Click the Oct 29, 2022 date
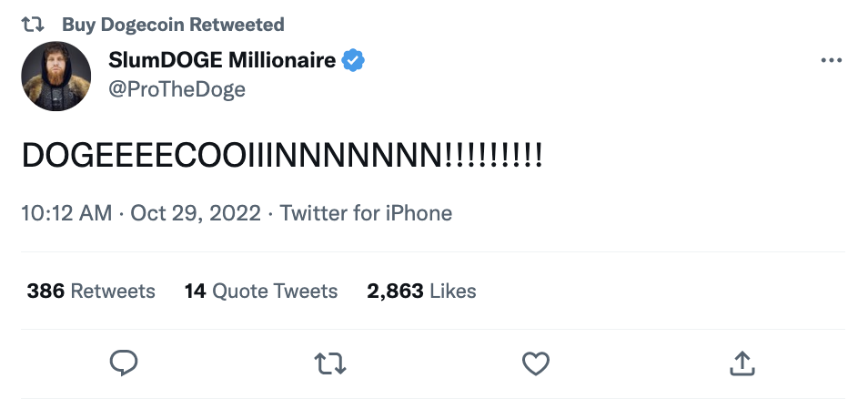868x399 pixels. click(196, 214)
